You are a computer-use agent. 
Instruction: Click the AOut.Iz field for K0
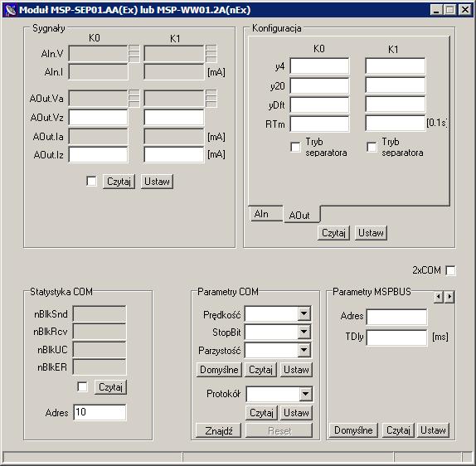[x=98, y=155]
